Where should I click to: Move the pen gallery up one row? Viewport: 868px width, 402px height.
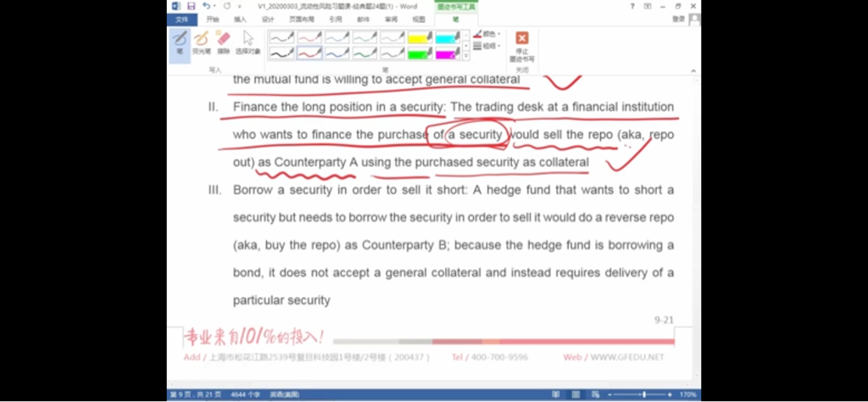coord(466,34)
